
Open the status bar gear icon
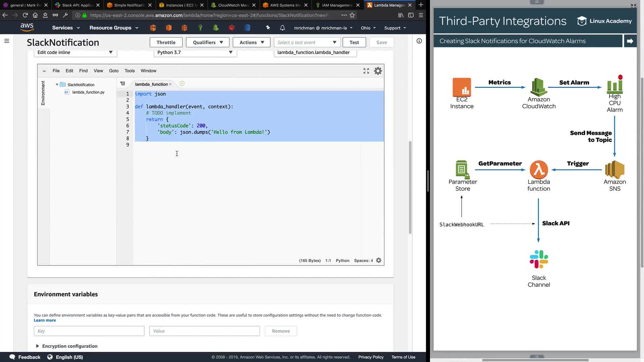click(x=379, y=260)
